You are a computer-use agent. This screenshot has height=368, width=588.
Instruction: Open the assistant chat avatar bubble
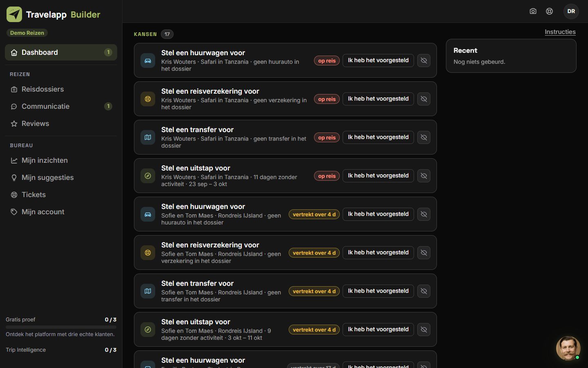tap(568, 348)
